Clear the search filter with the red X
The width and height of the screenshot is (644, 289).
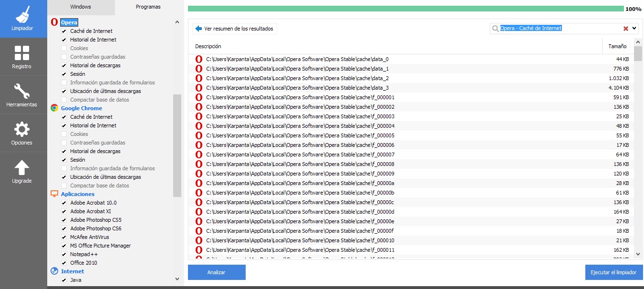click(x=625, y=28)
